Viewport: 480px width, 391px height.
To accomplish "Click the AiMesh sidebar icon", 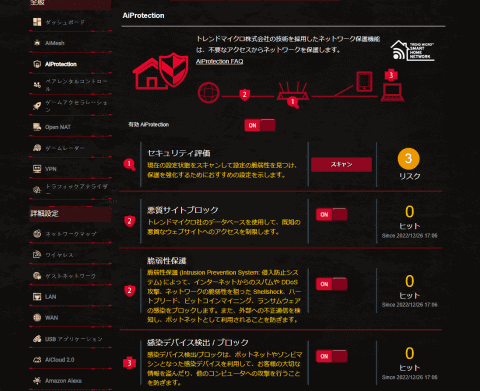I will [37, 43].
